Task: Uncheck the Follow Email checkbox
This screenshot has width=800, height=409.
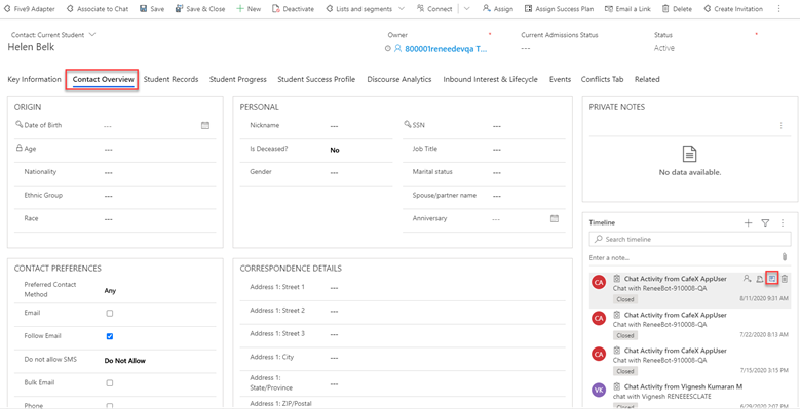Action: tap(110, 337)
